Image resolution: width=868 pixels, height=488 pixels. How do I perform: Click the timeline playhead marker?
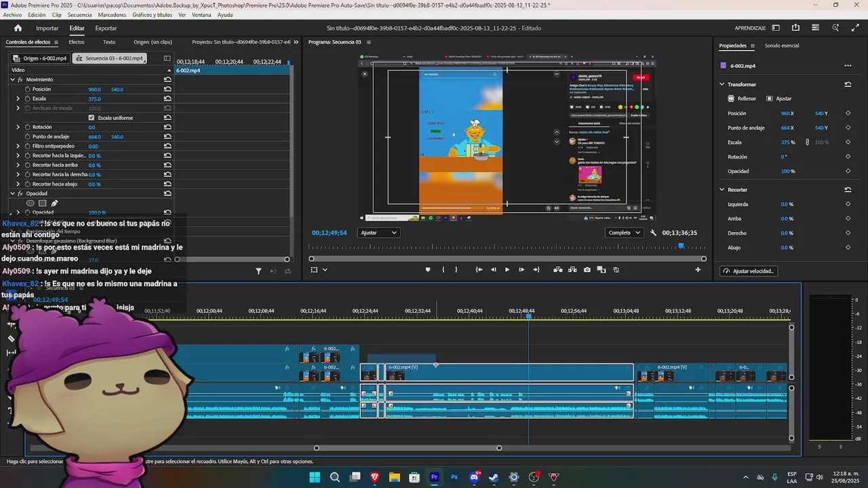528,317
